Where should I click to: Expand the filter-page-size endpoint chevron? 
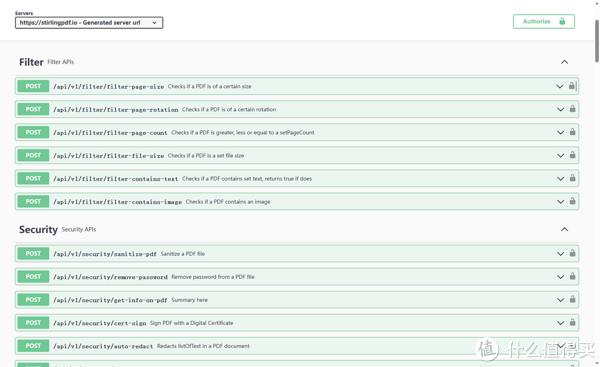click(560, 86)
